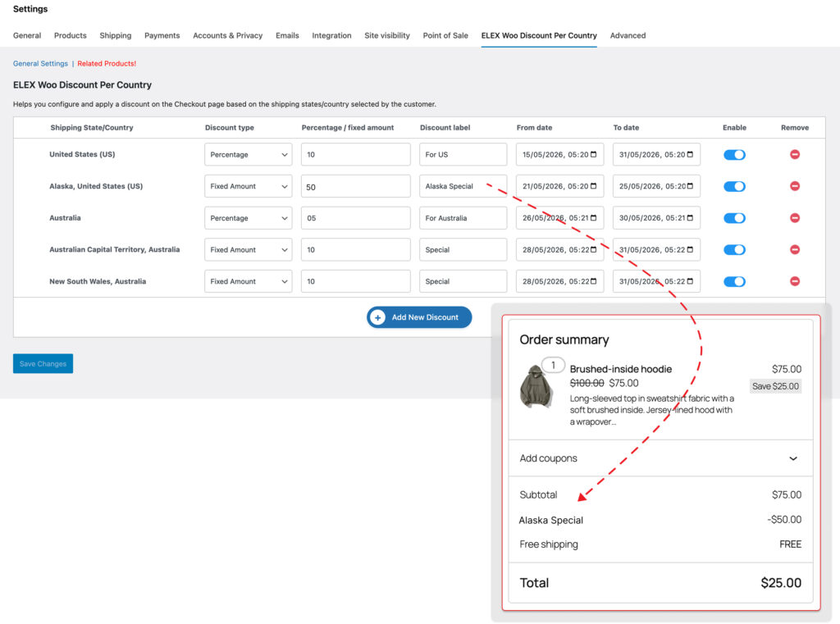Viewport: 840px width, 624px height.
Task: Remove the United States (US) discount row
Action: 794,154
